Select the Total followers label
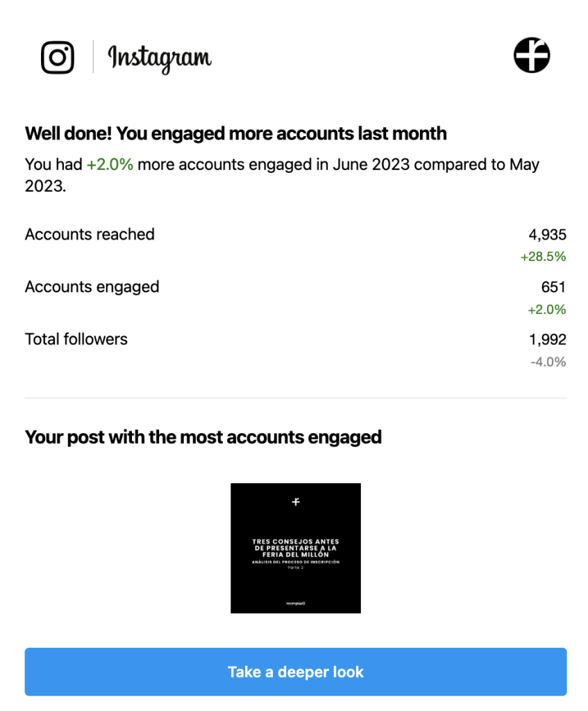The width and height of the screenshot is (588, 711). pos(76,340)
